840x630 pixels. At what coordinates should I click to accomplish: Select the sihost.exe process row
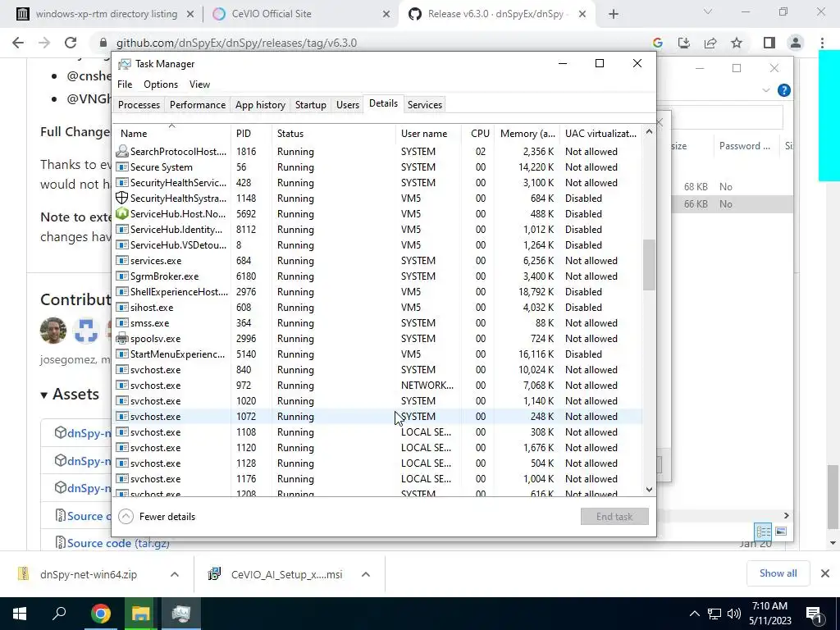pos(377,308)
